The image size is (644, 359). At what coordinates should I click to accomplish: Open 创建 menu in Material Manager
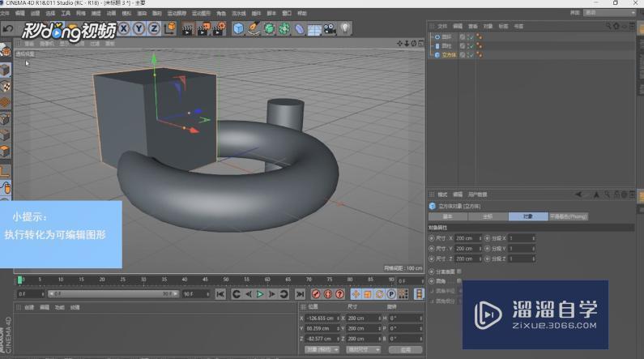tap(29, 307)
